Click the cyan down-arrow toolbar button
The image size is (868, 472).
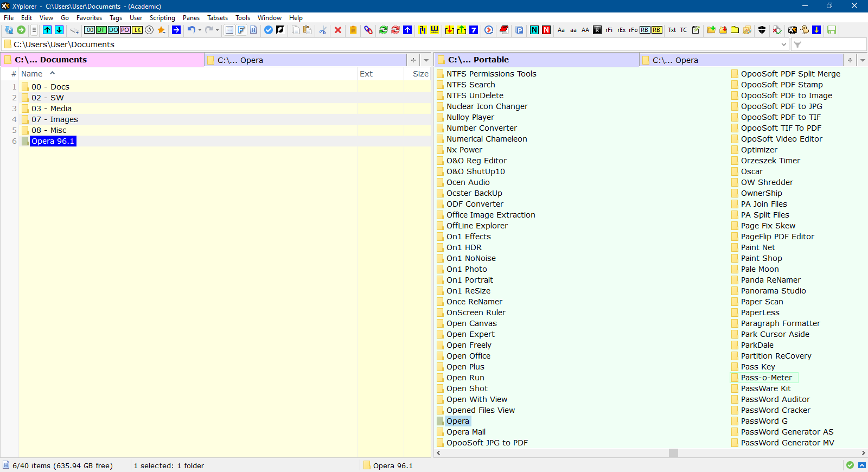pyautogui.click(x=59, y=30)
